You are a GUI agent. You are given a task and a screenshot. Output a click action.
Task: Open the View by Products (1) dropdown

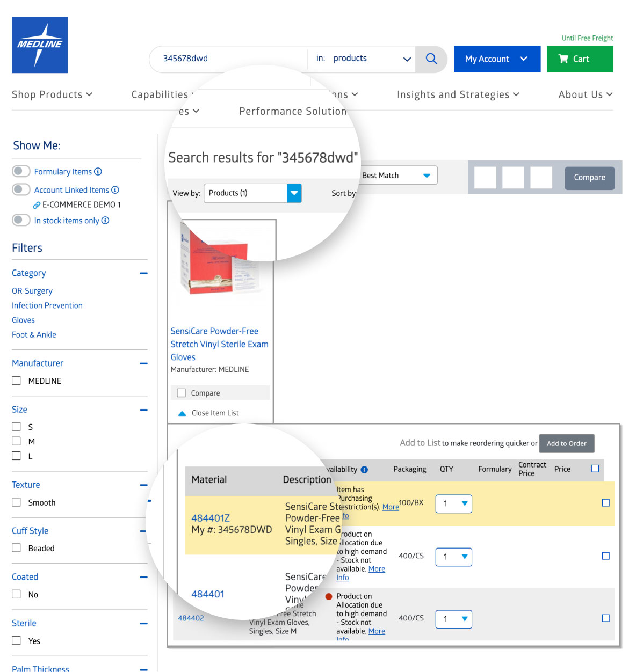click(x=252, y=193)
